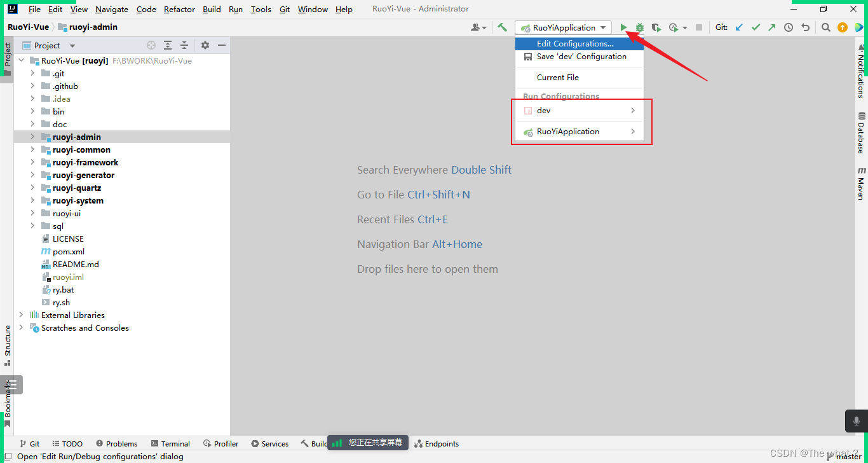Open the Profiler run icon in toolbar

[x=674, y=27]
